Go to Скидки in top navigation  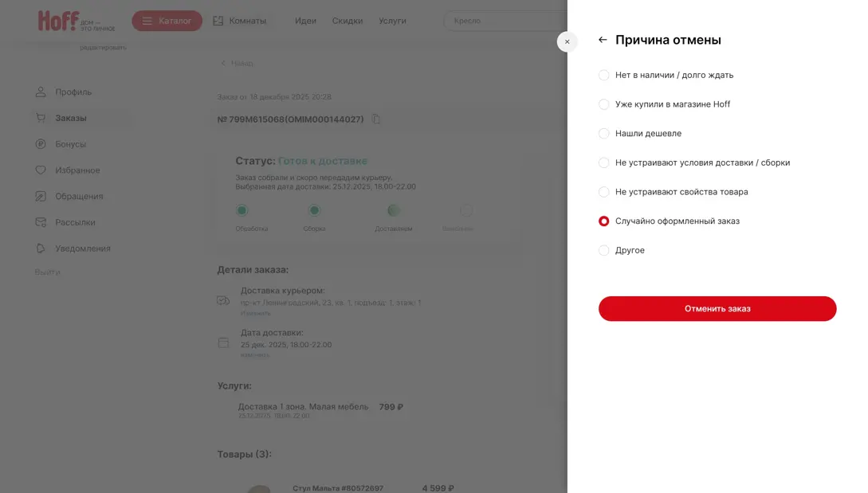click(x=348, y=21)
